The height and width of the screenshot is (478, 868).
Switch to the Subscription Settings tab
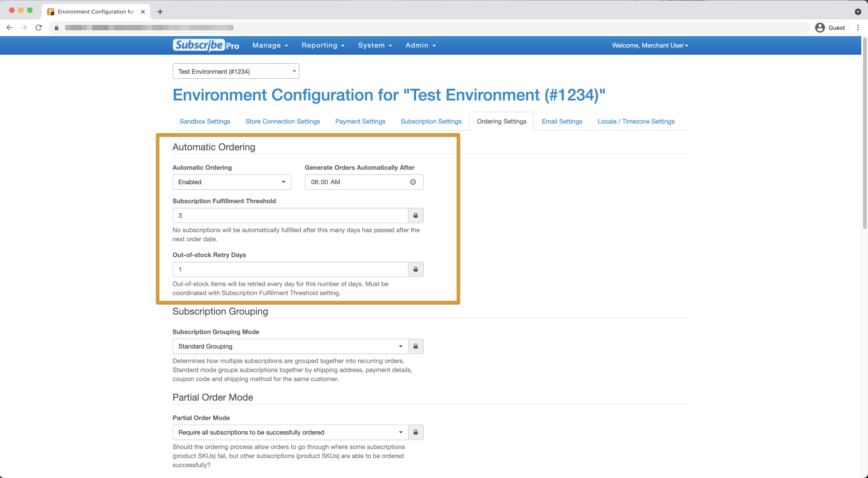pos(431,121)
